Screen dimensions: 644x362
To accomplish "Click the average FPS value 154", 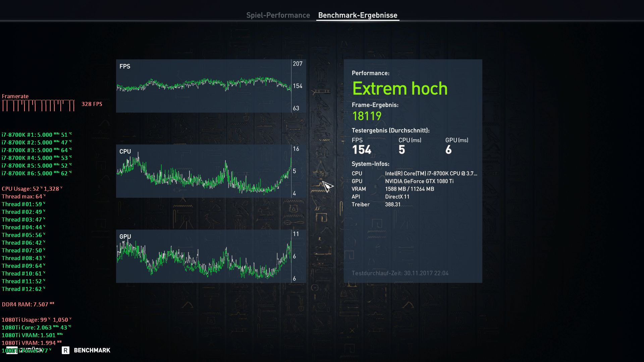I will (361, 150).
